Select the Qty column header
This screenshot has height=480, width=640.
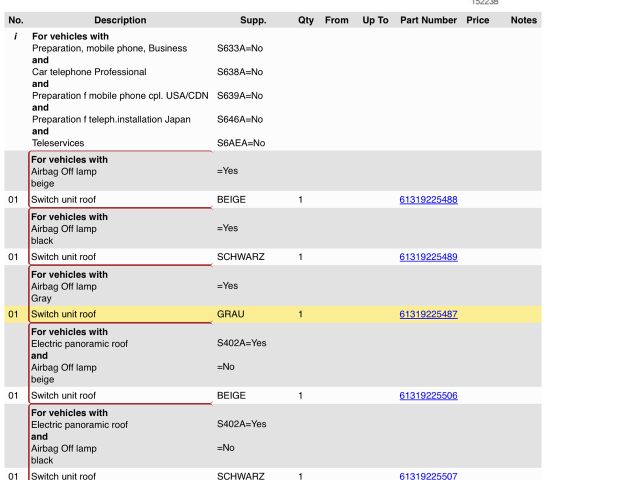point(305,20)
